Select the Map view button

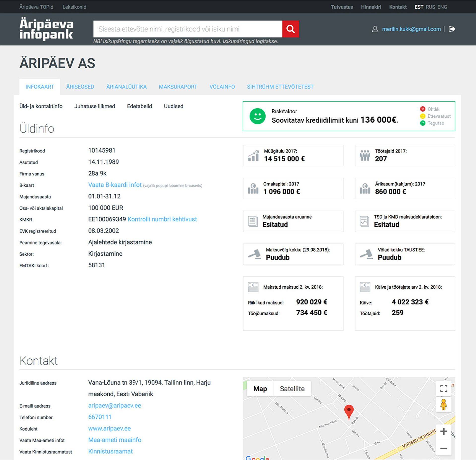coord(260,389)
